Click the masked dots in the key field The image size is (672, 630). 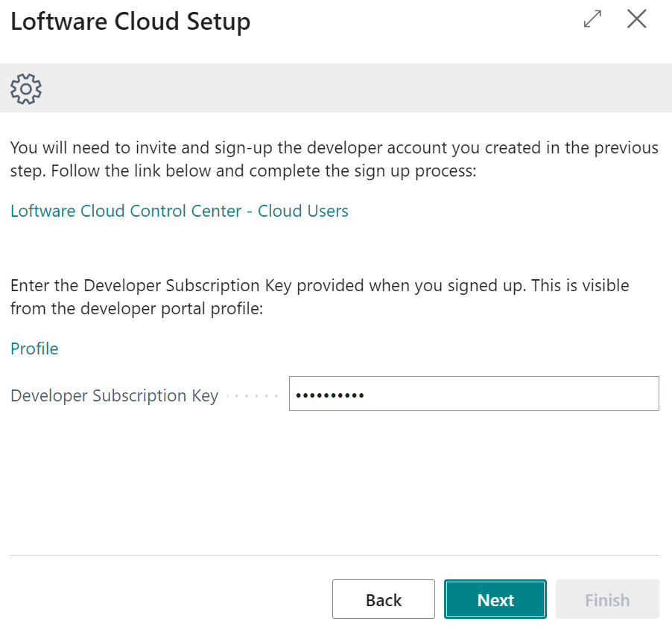coord(329,395)
